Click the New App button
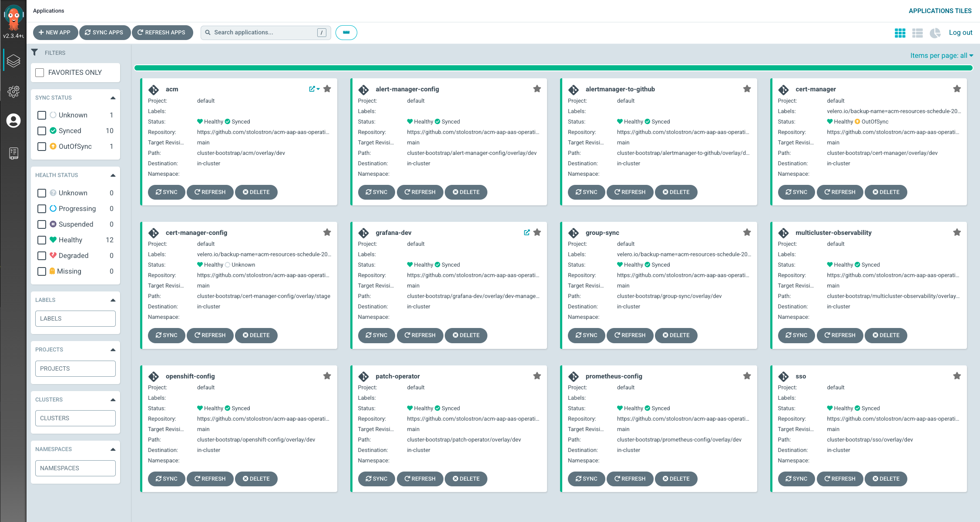The width and height of the screenshot is (980, 522). 55,33
